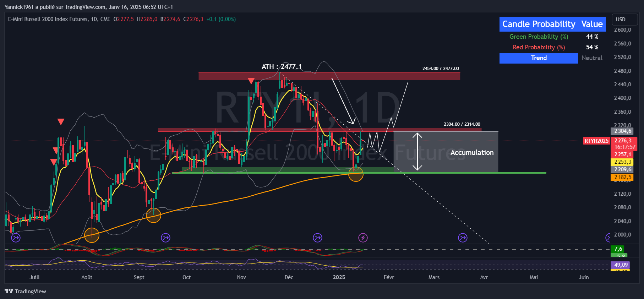Click the 54 % red probability value
The image size is (644, 299).
click(592, 47)
